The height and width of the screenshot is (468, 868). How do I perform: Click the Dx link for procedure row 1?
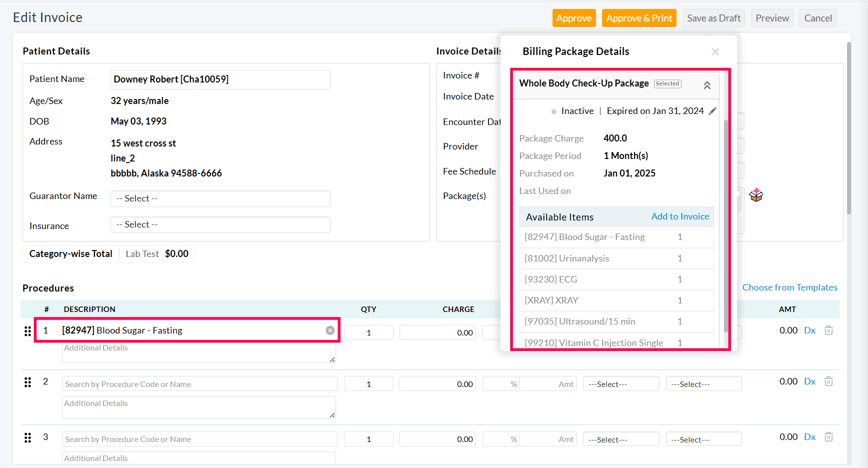tap(809, 330)
